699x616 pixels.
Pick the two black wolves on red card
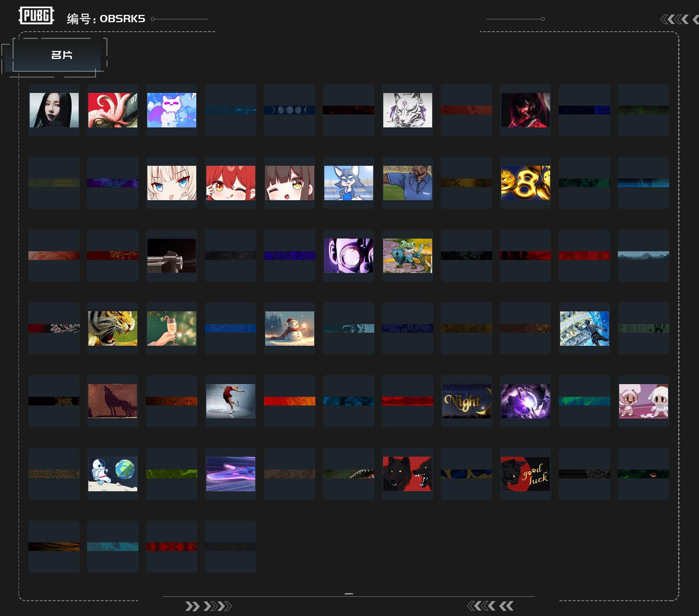(x=408, y=474)
